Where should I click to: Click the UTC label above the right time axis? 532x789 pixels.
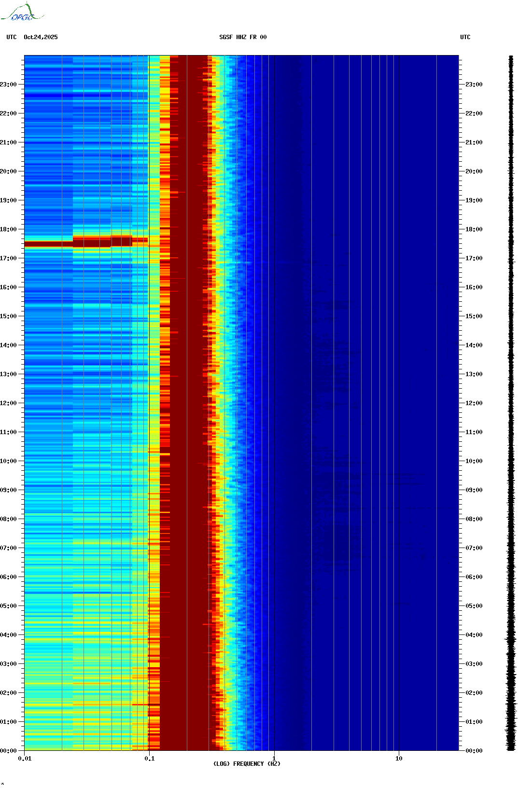[465, 37]
